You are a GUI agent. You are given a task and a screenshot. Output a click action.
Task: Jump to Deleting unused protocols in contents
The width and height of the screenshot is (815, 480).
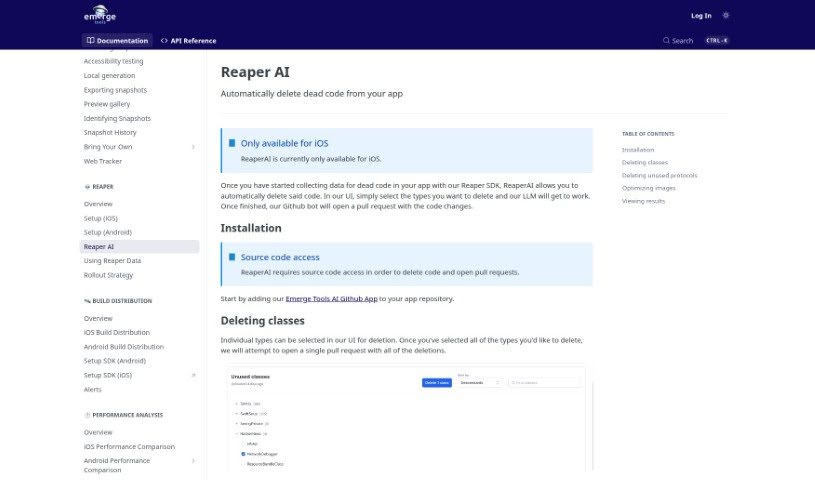tap(659, 175)
